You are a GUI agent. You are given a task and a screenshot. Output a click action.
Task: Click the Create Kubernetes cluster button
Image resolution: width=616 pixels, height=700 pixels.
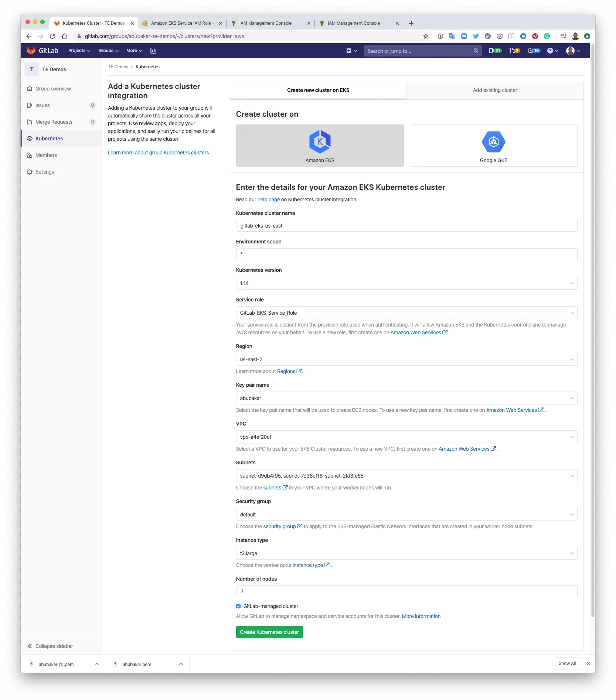pos(269,632)
